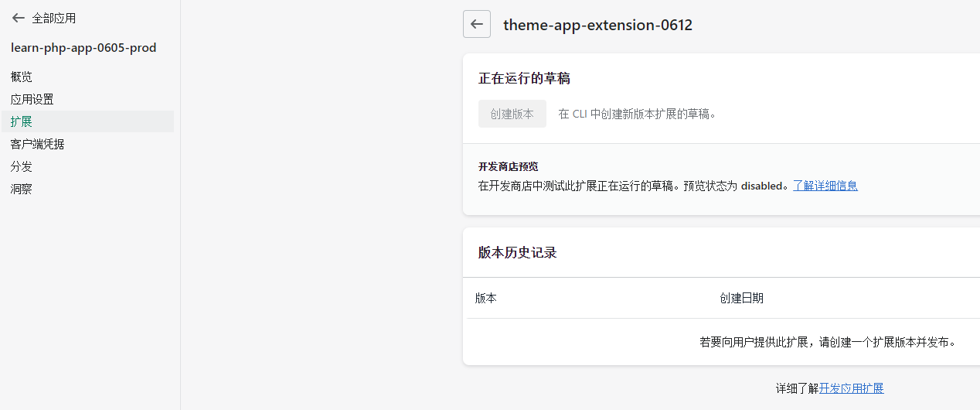
Task: Click the 开发商店预览 subheading
Action: pyautogui.click(x=508, y=166)
